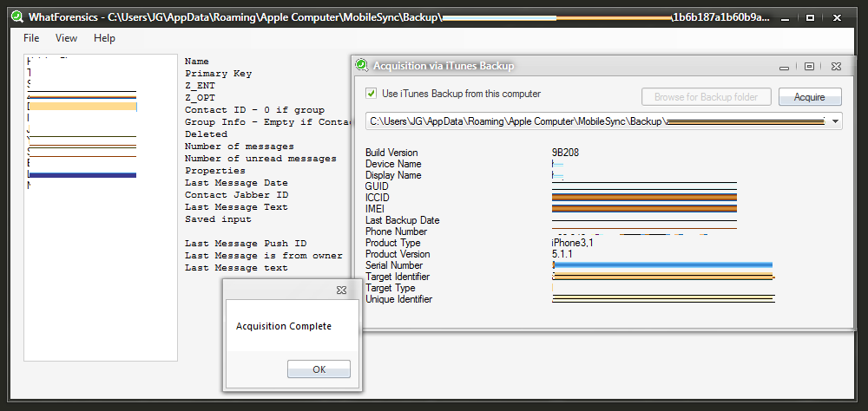Click the Target Identifier label
868x411 pixels.
398,277
